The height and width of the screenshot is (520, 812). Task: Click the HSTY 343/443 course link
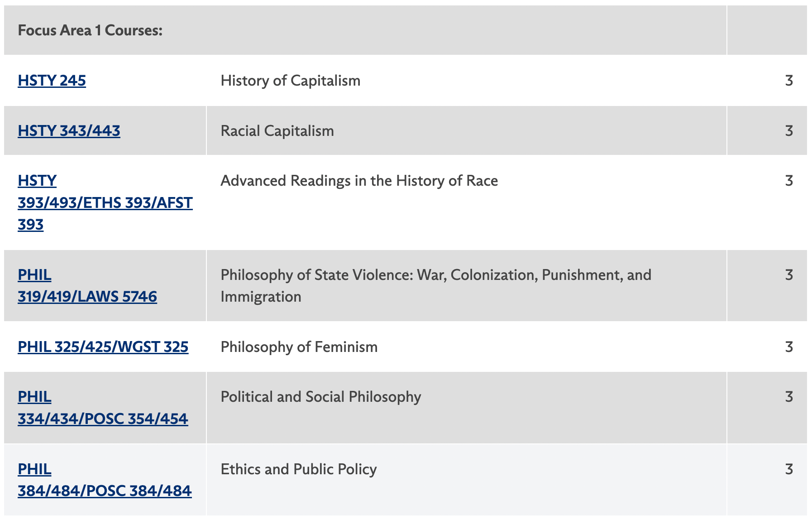69,131
